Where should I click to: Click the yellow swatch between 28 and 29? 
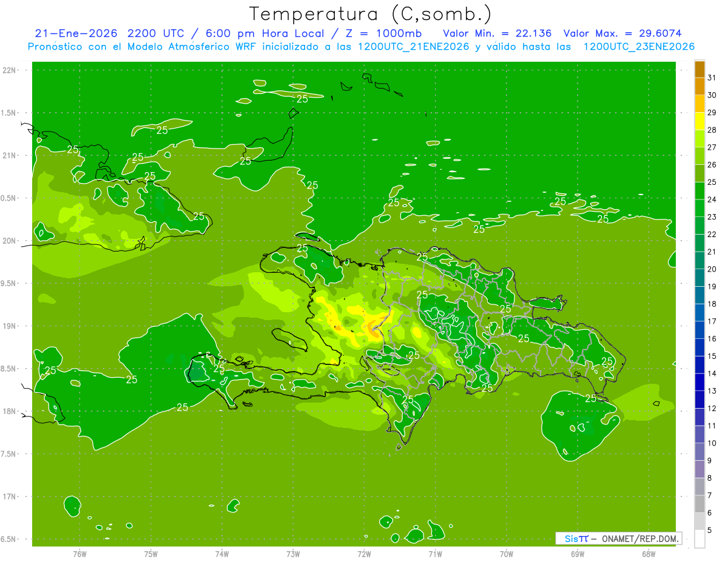699,121
